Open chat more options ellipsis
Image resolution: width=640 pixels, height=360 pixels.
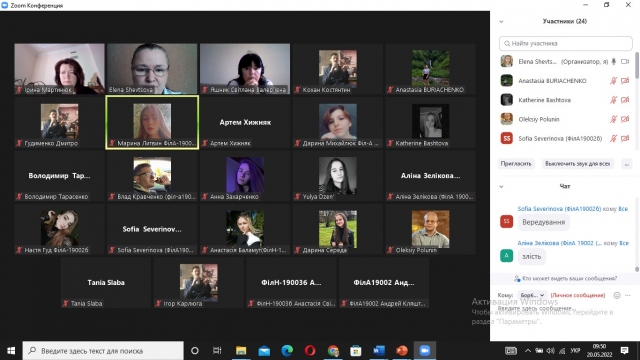tap(628, 295)
